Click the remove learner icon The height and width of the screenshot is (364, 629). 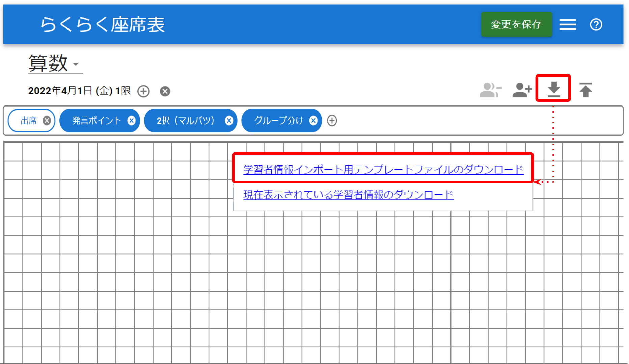click(x=490, y=90)
